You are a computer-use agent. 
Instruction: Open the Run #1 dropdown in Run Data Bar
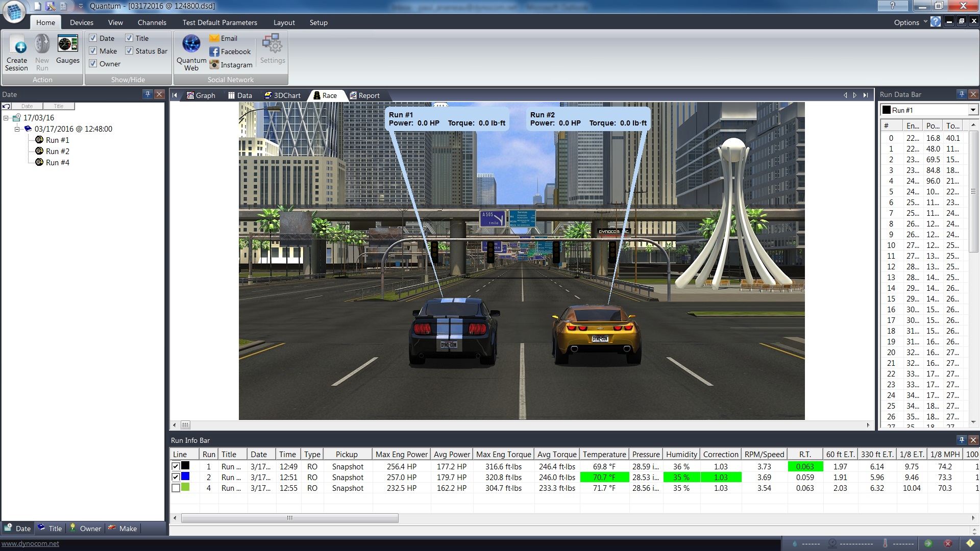973,110
